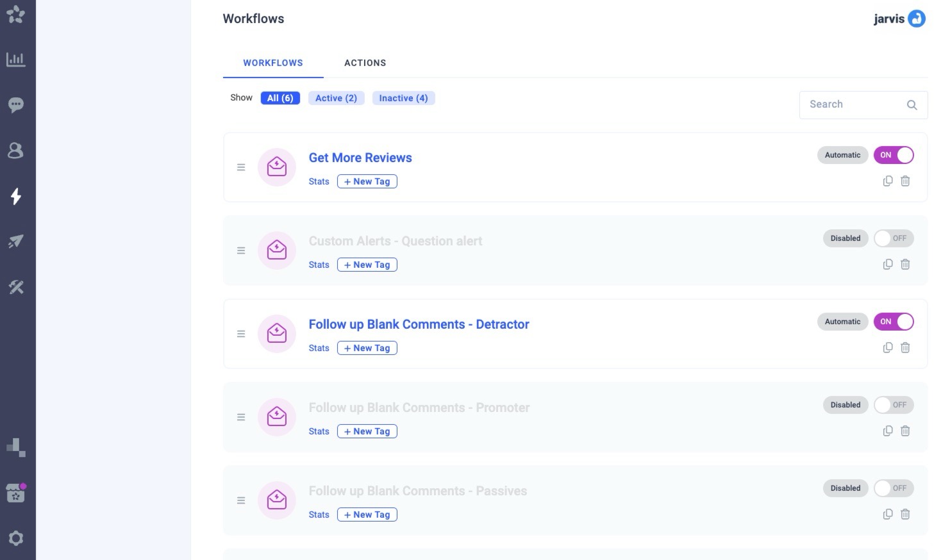Open the gear settings sidebar icon
Screen dimensions: 950x560
tap(16, 538)
